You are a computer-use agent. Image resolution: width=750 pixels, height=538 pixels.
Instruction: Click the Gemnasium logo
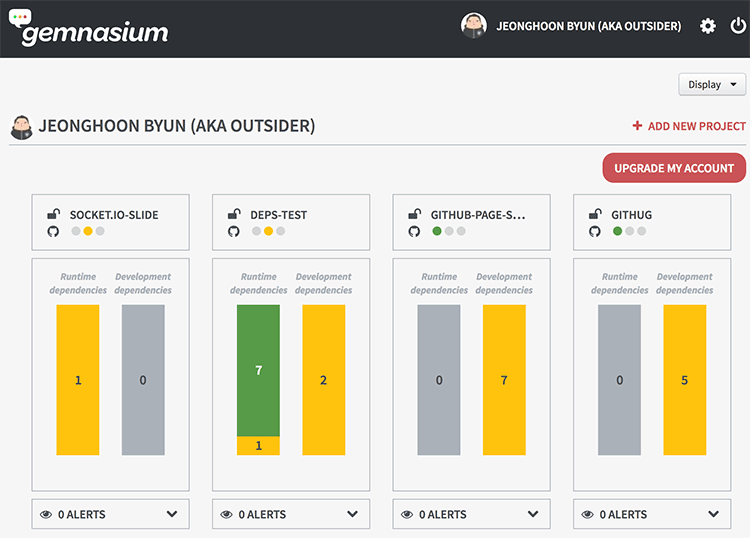click(89, 28)
